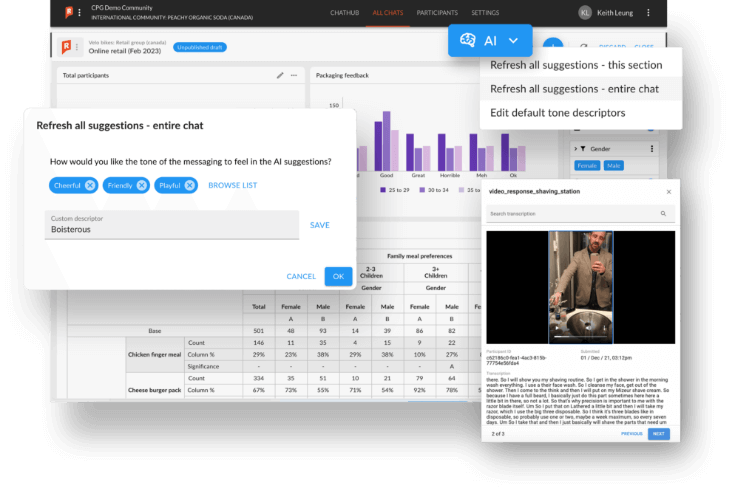Click Keith Leung's KL avatar
This screenshot has width=732, height=488.
tap(585, 12)
